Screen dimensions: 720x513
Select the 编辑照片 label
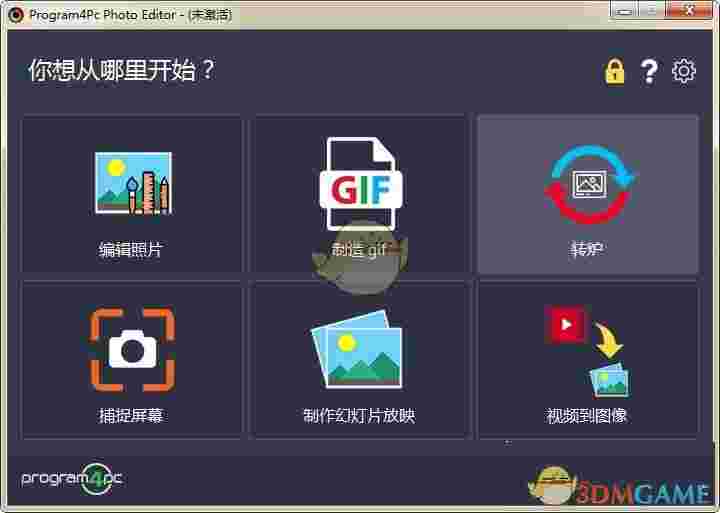[x=131, y=250]
